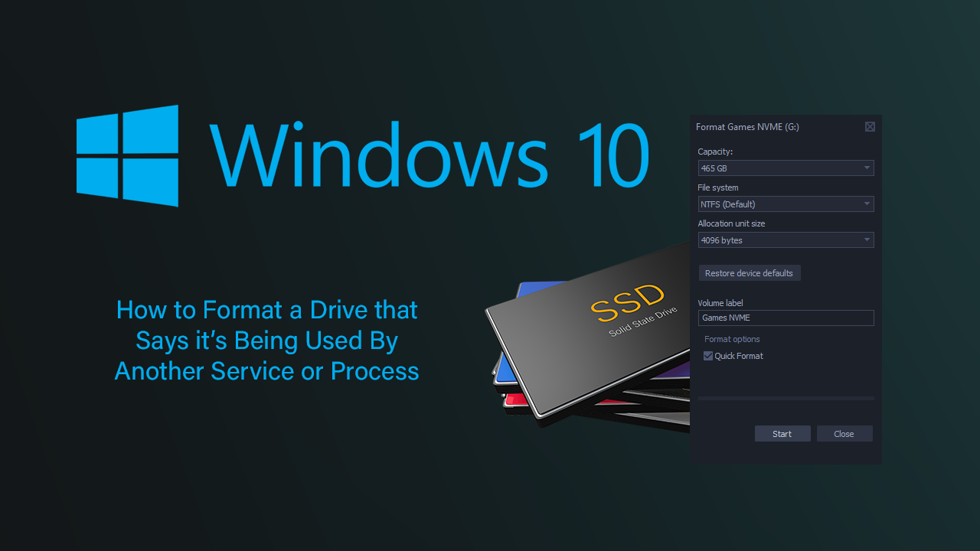The image size is (980, 551).
Task: Expand the File system NTFS dropdown
Action: pos(786,204)
